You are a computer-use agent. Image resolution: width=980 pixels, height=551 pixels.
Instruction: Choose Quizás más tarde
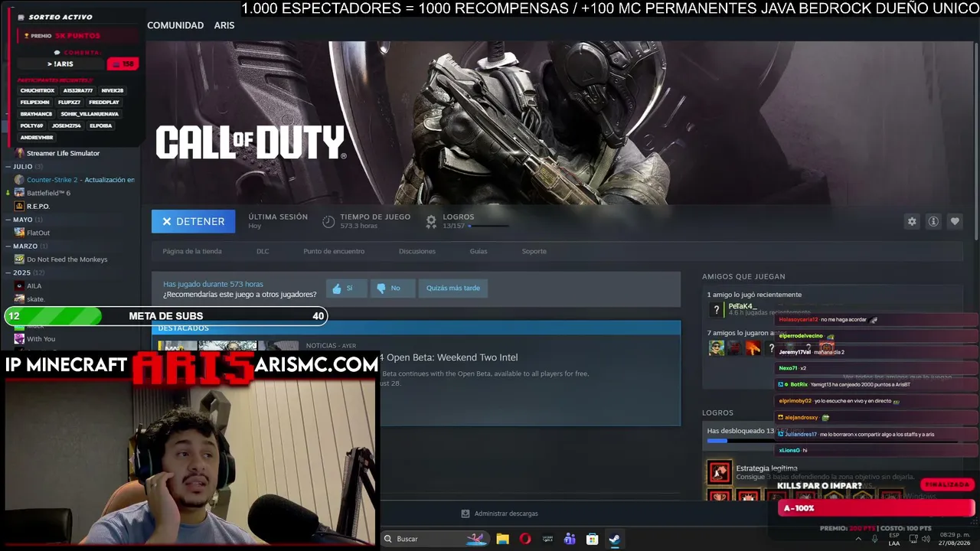tap(453, 288)
